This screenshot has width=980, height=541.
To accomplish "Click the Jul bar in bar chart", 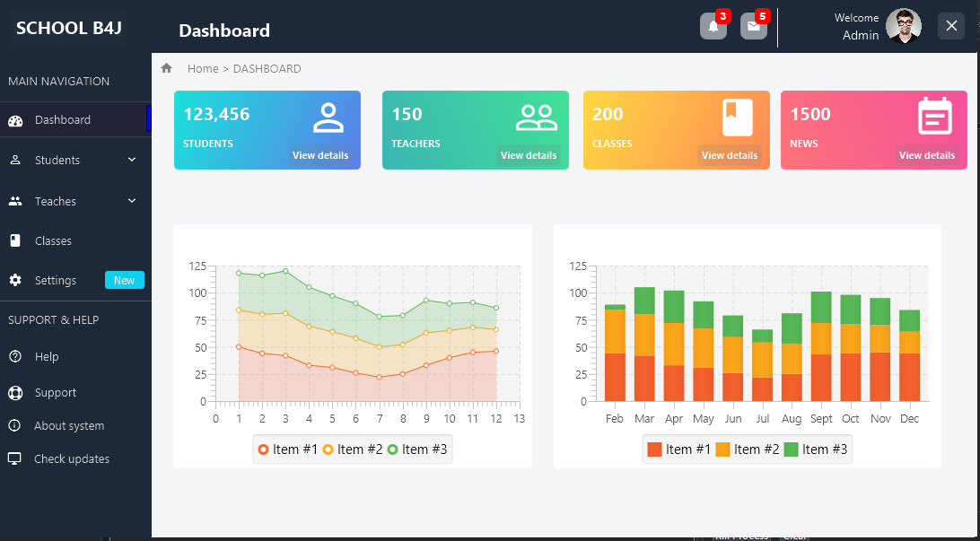I will pos(762,365).
